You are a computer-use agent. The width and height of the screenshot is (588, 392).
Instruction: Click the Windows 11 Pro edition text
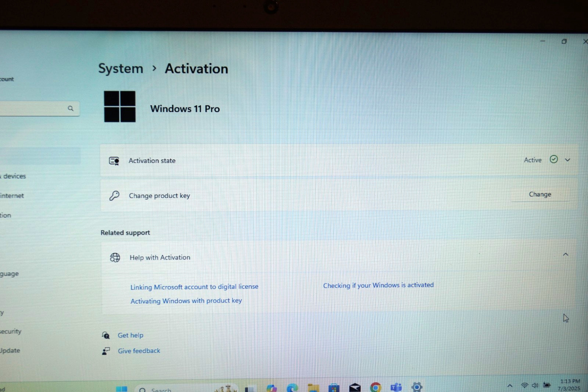185,109
